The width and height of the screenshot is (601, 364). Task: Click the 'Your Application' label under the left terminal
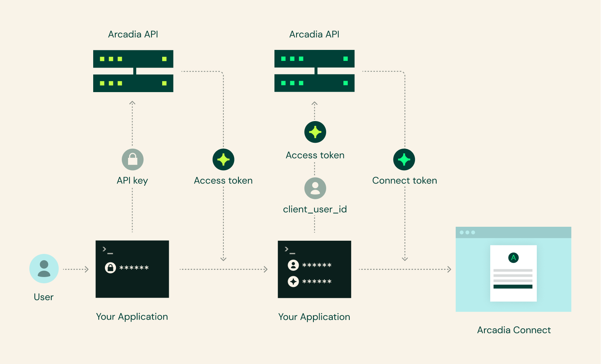132,317
